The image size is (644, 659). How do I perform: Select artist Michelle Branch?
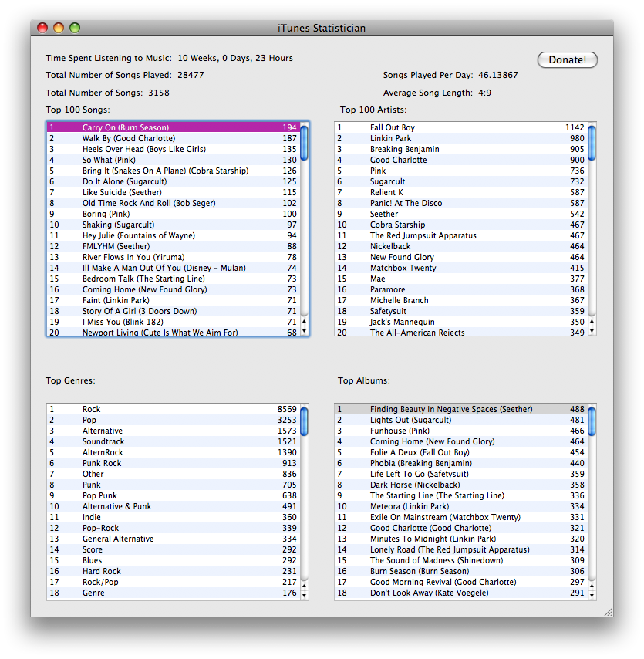(461, 300)
